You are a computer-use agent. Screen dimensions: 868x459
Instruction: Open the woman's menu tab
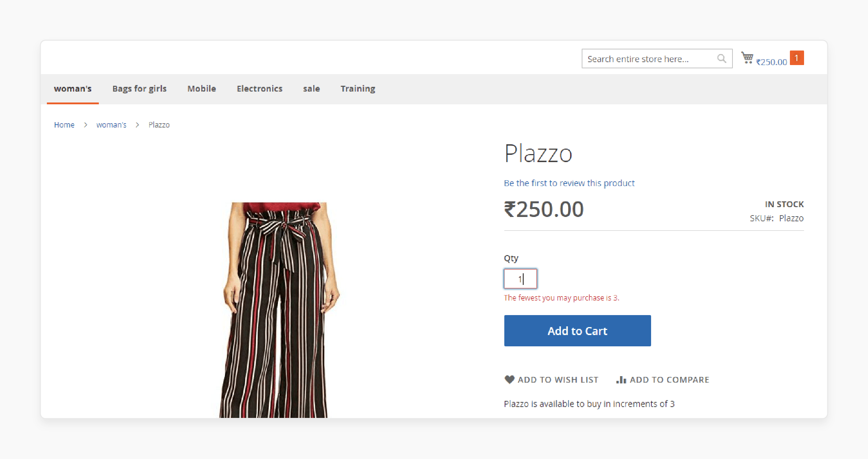tap(73, 89)
